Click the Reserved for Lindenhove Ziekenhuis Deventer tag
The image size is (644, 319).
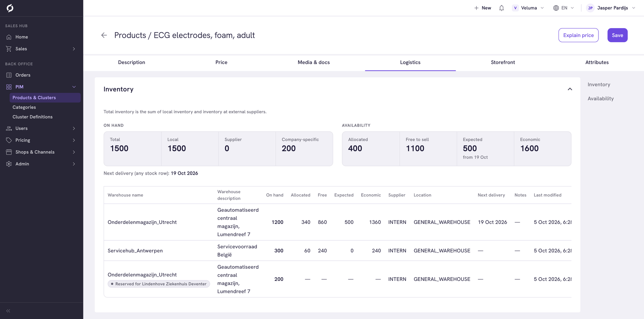(159, 284)
